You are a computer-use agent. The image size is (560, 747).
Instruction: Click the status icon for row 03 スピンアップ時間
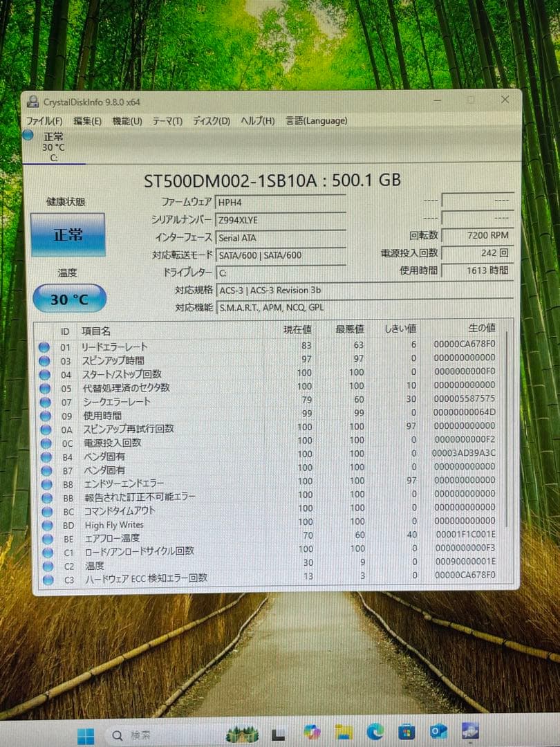pyautogui.click(x=44, y=361)
